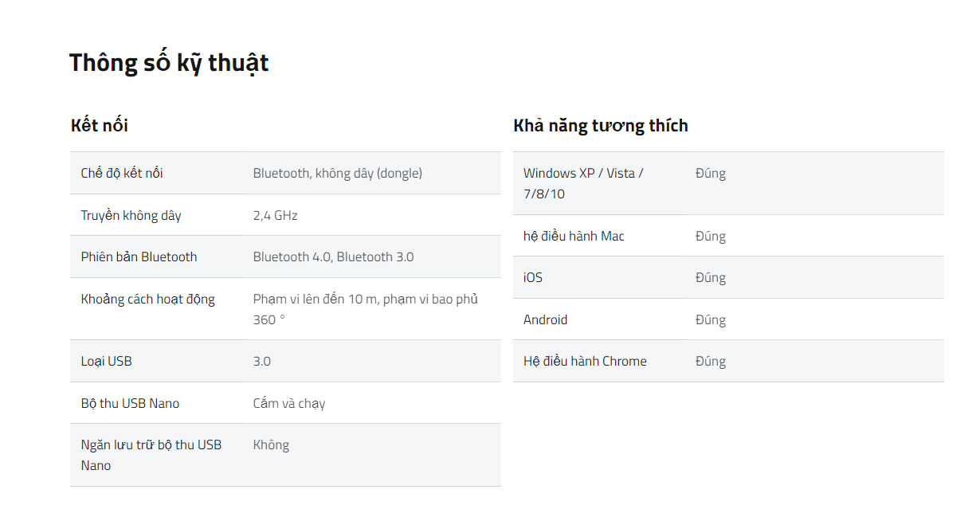
Task: Select the 'Khả năng tương thích' heading
Action: click(601, 126)
